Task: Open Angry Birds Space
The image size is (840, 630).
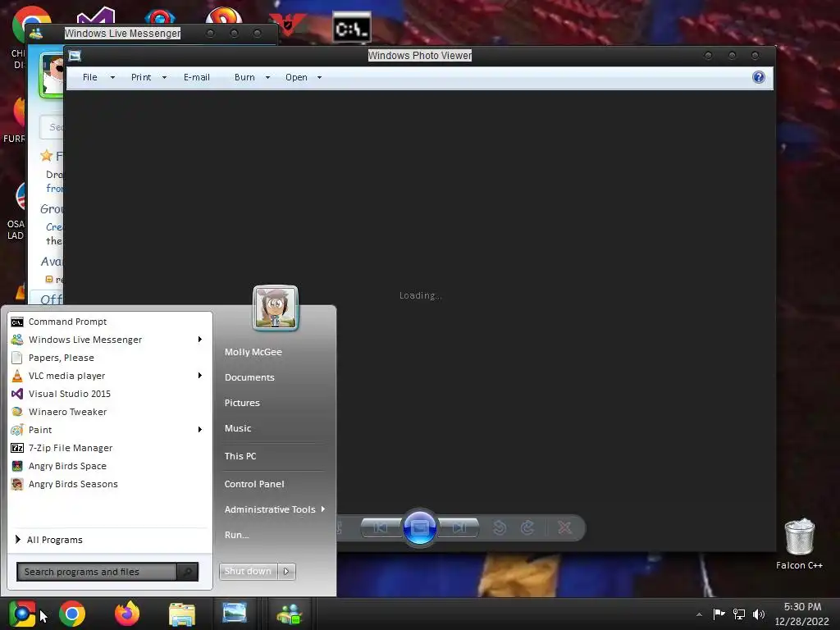Action: 110,466
